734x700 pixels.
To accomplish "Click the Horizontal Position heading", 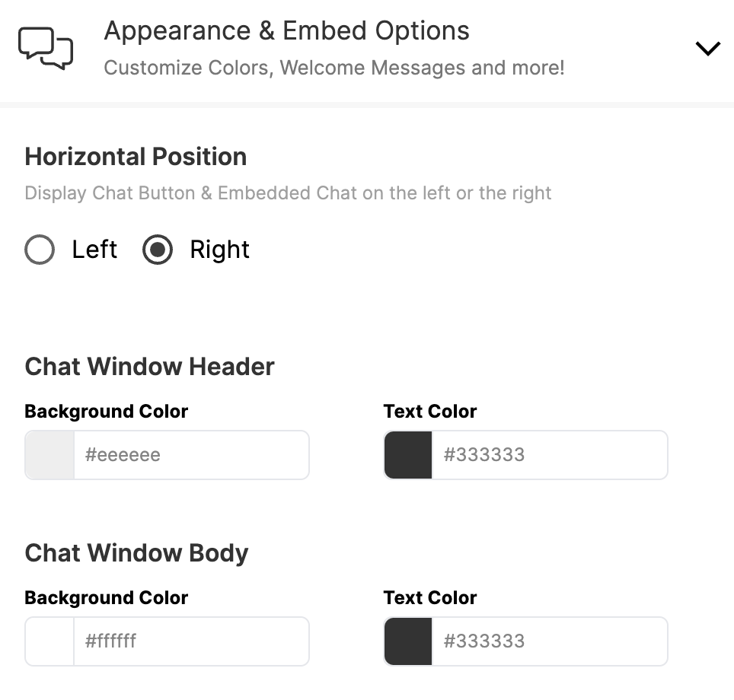I will 136,156.
